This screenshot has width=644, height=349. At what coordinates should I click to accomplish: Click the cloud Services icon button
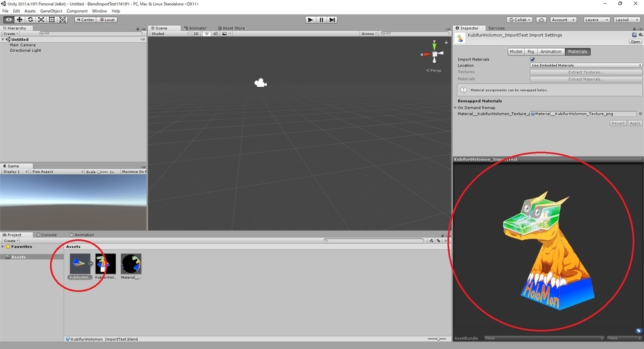point(541,19)
